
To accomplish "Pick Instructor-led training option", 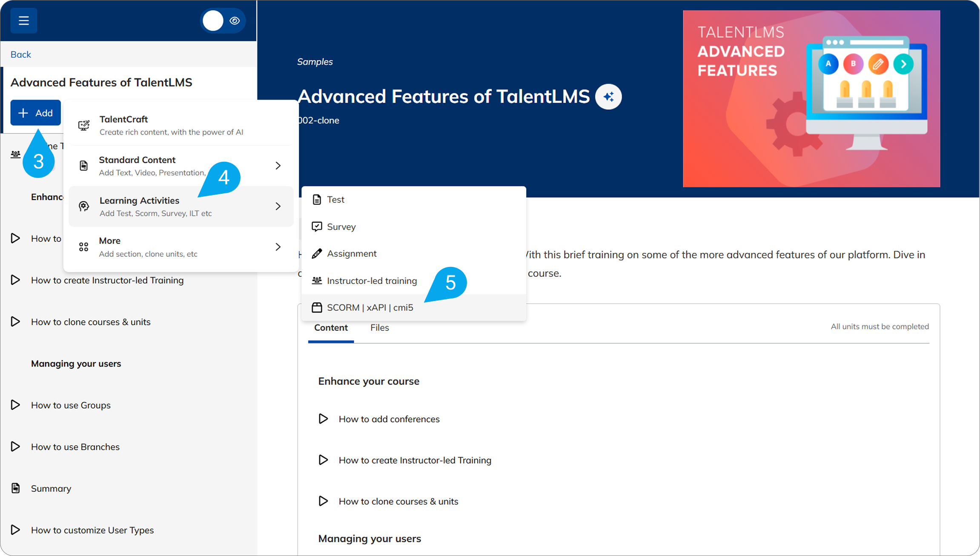I will pos(371,281).
